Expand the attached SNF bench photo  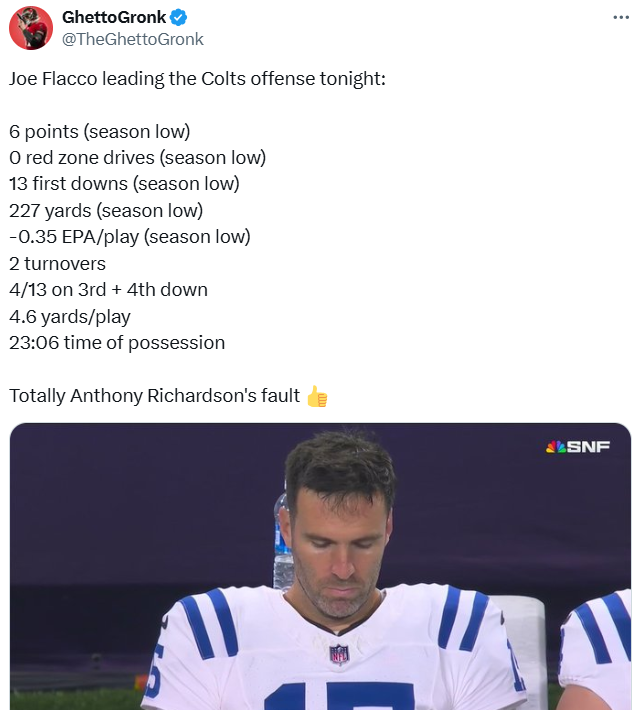click(320, 566)
